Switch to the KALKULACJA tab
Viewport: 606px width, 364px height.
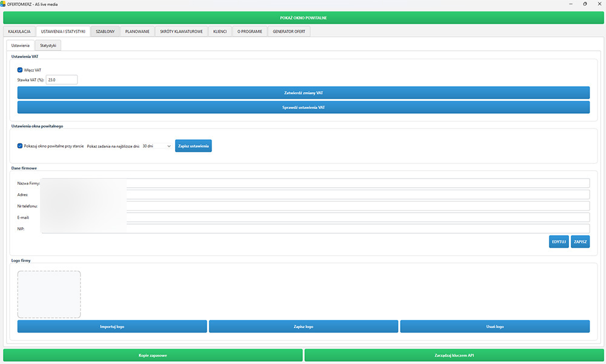pos(19,31)
